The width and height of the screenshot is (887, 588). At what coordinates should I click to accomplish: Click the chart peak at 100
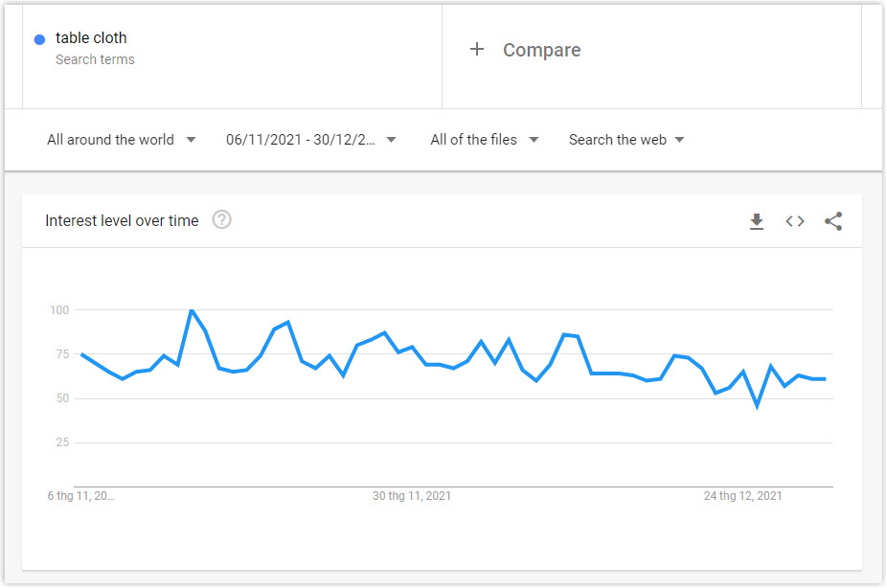pos(192,310)
